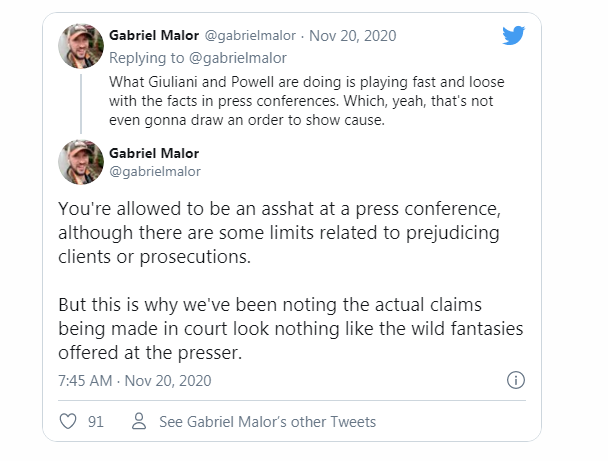This screenshot has width=608, height=461.
Task: Open the parent tweet text about Giuliani and Powell
Action: [306, 101]
